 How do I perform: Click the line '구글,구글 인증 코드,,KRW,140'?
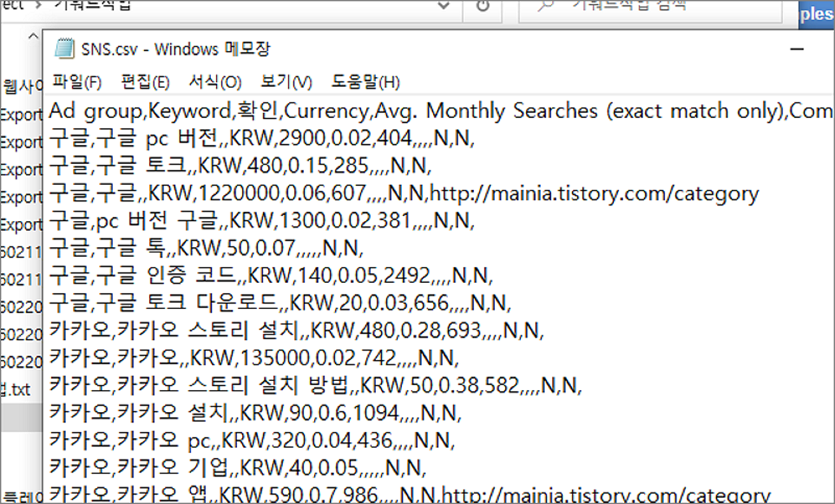tap(271, 275)
